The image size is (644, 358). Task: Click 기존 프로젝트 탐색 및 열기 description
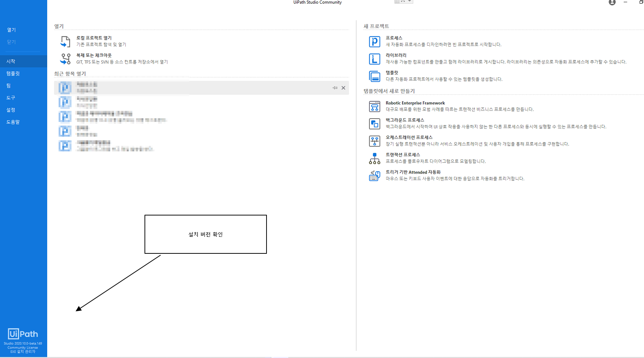(101, 45)
